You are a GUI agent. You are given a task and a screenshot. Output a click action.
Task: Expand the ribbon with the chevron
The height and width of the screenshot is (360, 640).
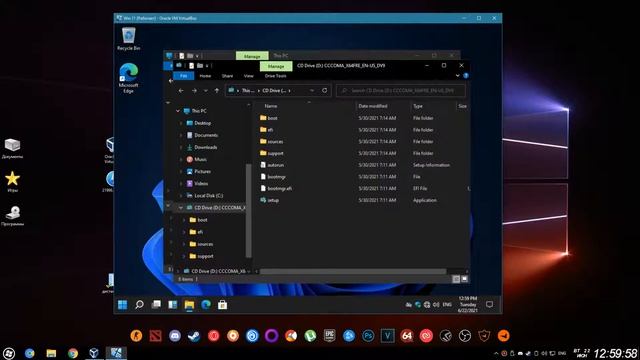(458, 76)
